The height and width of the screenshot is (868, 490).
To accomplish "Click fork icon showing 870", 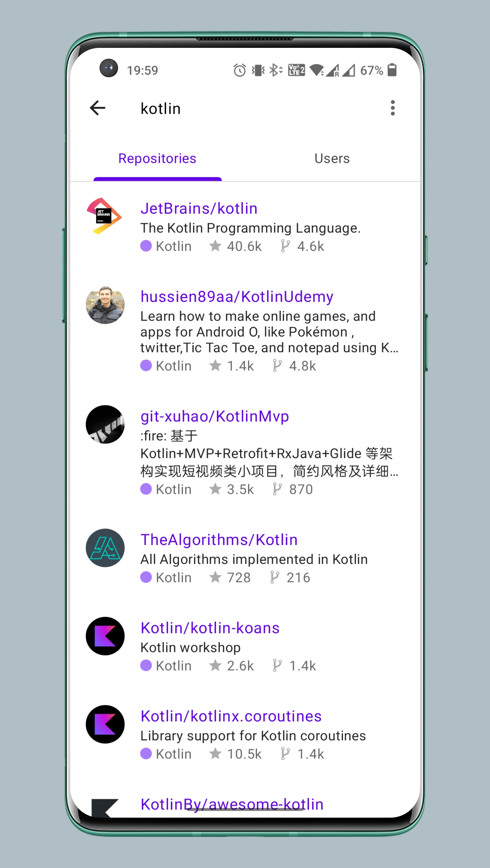I will coord(277,489).
